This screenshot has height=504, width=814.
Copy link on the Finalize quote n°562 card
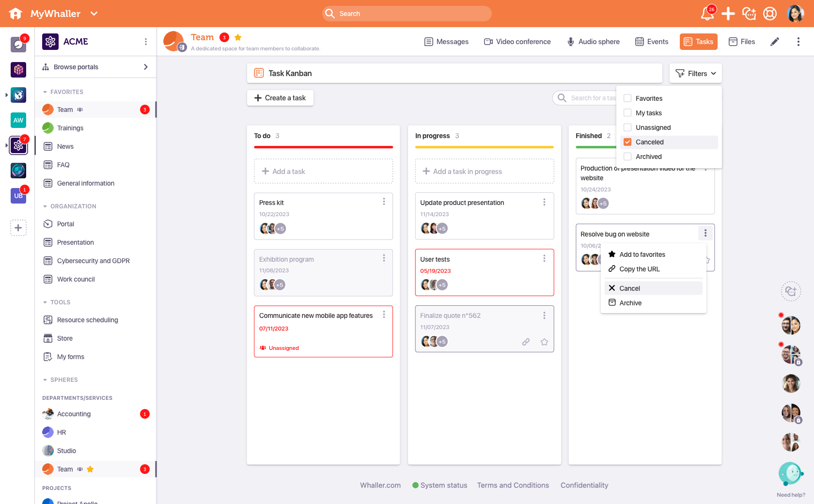coord(526,342)
